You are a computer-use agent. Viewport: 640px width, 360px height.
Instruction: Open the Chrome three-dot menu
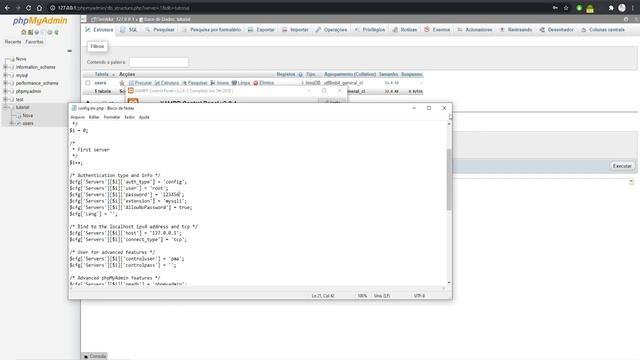tap(633, 8)
